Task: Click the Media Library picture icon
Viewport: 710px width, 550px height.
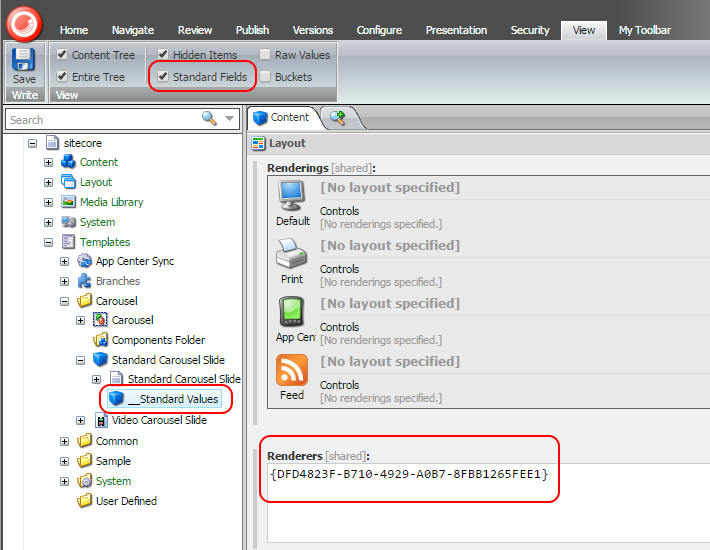Action: (x=68, y=201)
